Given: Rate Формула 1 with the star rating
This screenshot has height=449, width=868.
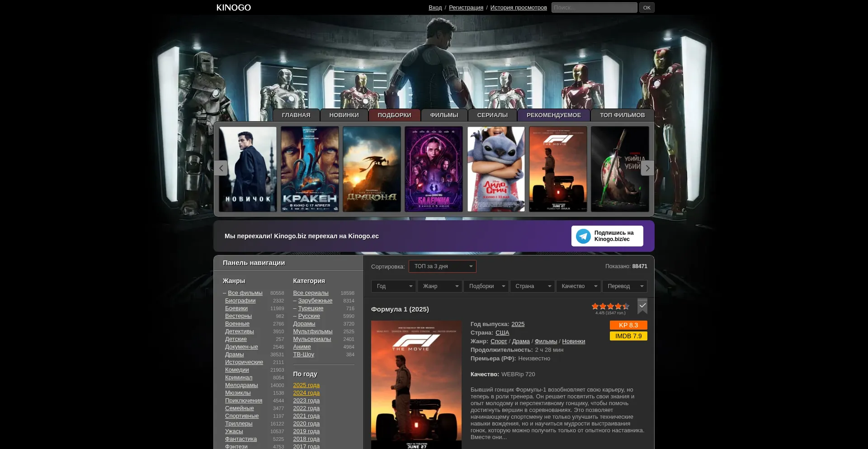Looking at the screenshot, I should click(610, 306).
